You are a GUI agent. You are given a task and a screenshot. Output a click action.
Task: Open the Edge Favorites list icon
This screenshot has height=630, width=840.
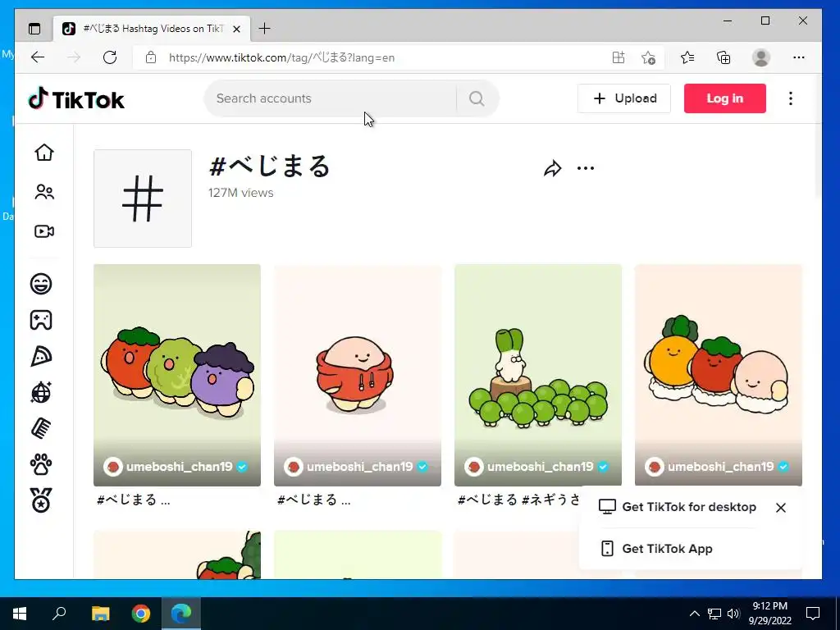[x=687, y=57]
